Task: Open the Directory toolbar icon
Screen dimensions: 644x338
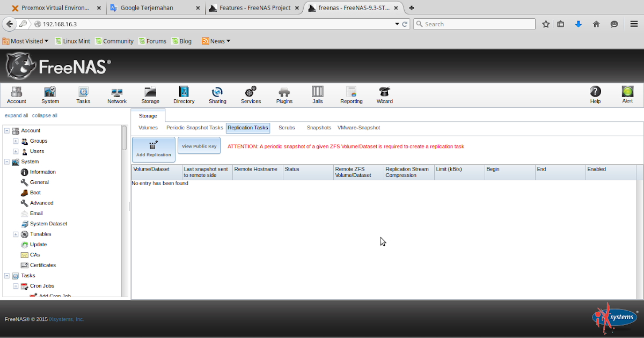Action: pos(184,95)
